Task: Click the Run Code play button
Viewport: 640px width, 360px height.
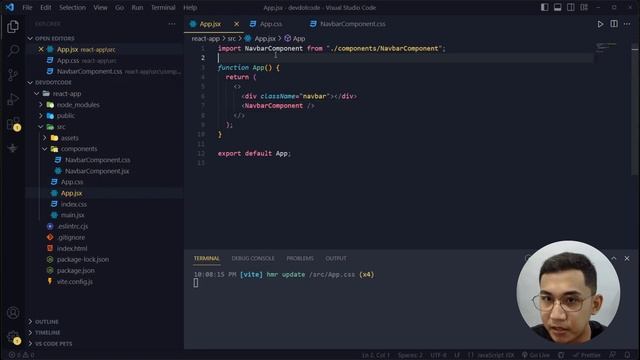Action: coord(600,24)
